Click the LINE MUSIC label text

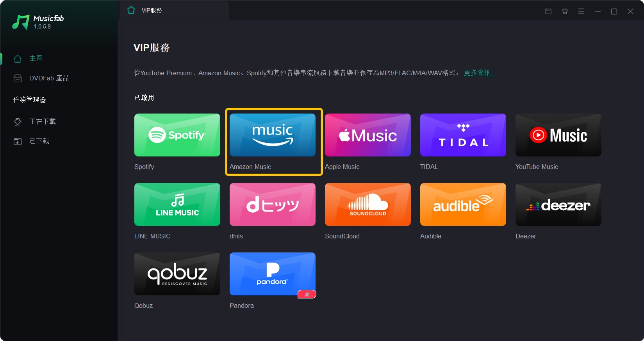click(152, 236)
